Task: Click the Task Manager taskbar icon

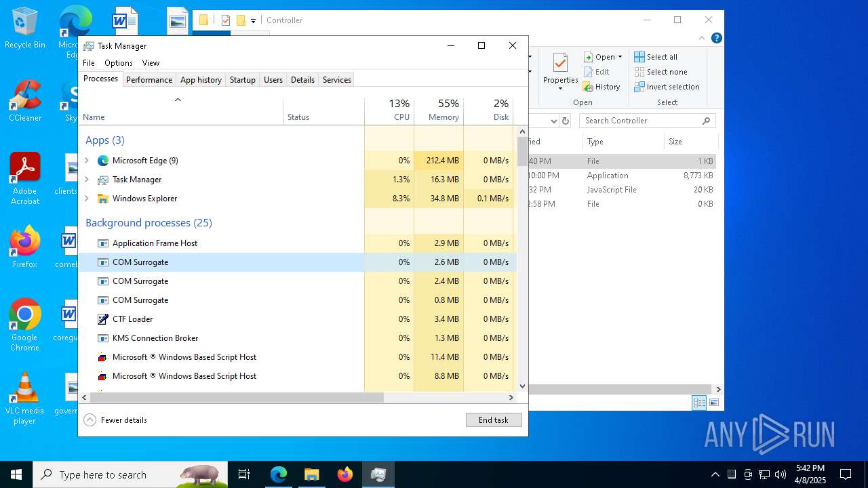Action: (378, 474)
